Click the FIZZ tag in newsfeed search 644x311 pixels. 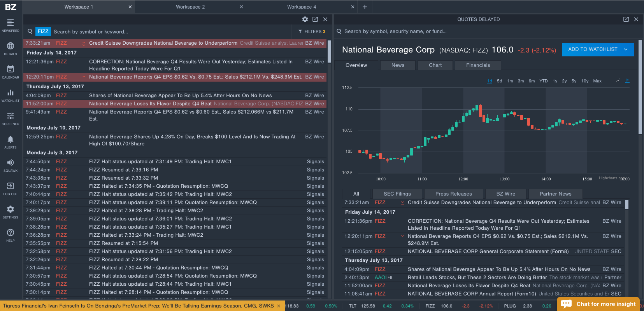tap(43, 31)
